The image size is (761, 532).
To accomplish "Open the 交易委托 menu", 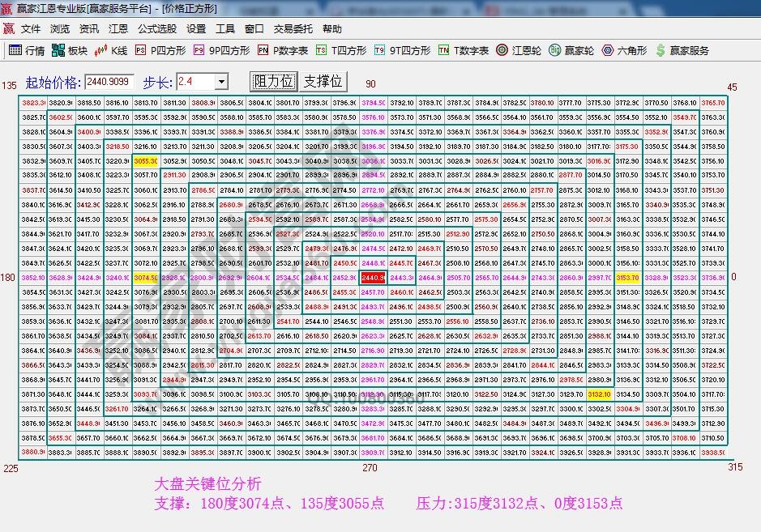I will coord(293,29).
